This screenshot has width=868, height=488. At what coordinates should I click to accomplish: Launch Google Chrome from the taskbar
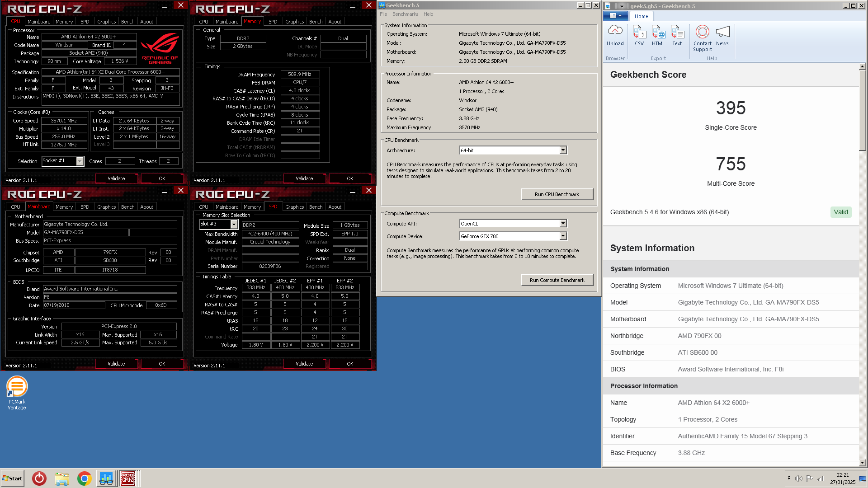[84, 479]
